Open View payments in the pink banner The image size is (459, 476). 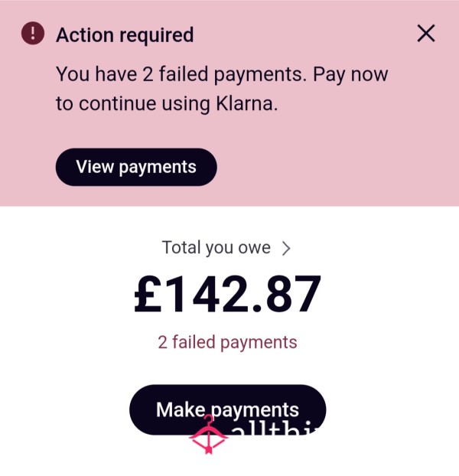pos(136,167)
